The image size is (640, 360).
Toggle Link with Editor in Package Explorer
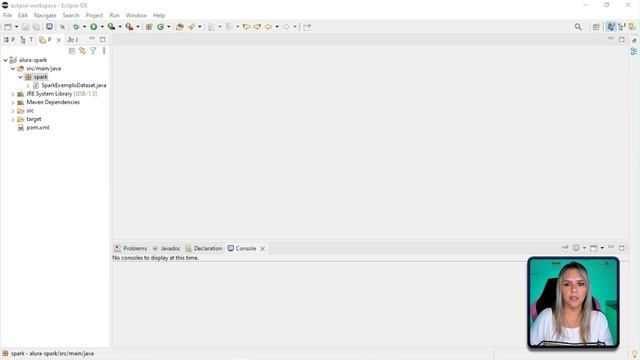point(82,51)
